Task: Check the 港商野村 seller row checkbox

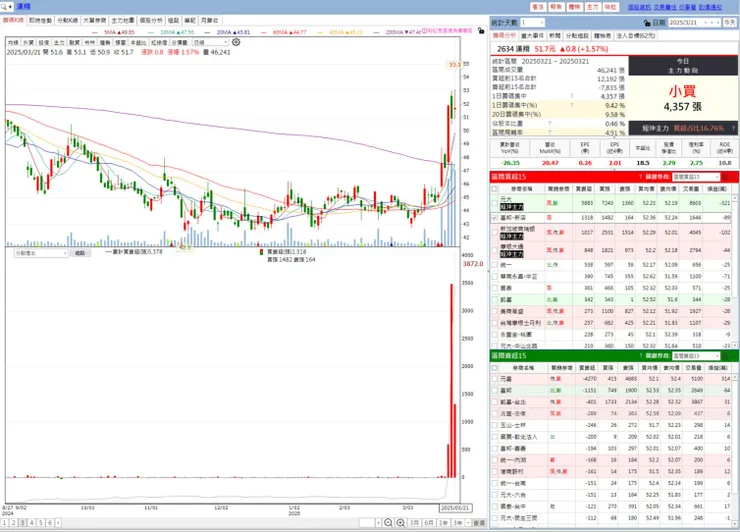Action: 494,471
